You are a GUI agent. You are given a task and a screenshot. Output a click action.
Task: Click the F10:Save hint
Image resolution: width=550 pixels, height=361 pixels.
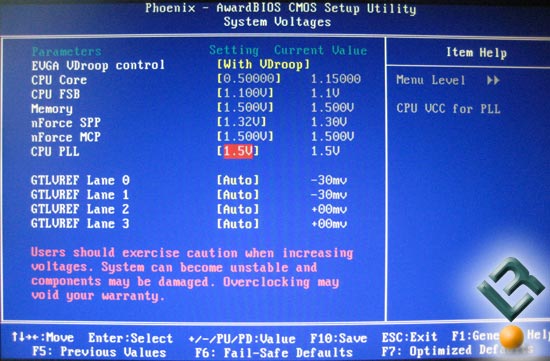[x=338, y=339]
